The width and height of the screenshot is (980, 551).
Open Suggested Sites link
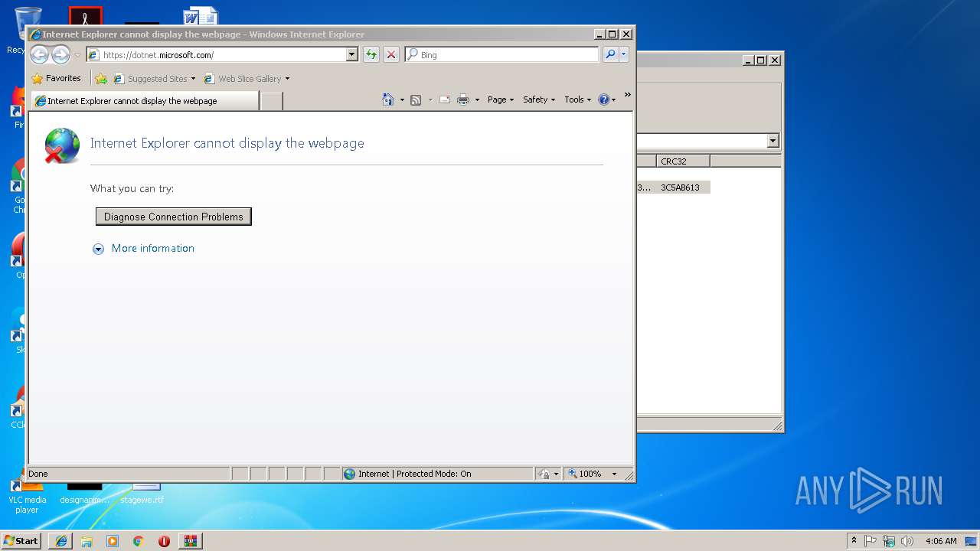pyautogui.click(x=154, y=78)
